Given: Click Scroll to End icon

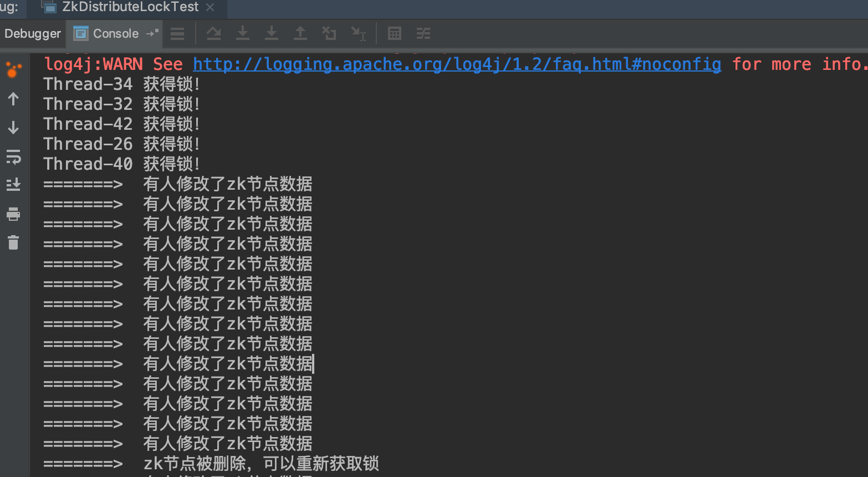Looking at the screenshot, I should pos(13,185).
